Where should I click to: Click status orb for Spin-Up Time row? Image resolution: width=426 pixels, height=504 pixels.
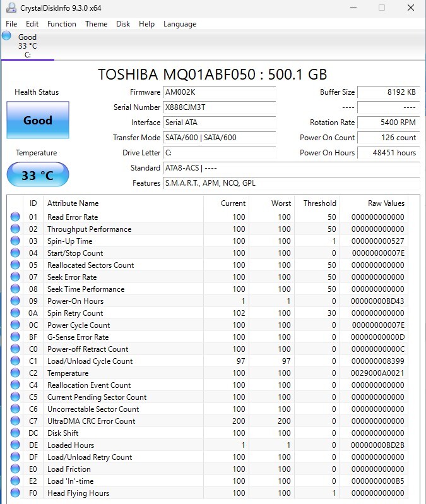pos(15,241)
